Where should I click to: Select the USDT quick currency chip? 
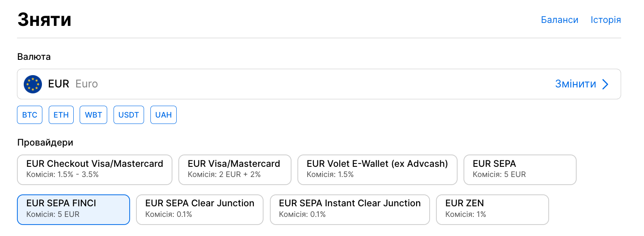coord(129,115)
